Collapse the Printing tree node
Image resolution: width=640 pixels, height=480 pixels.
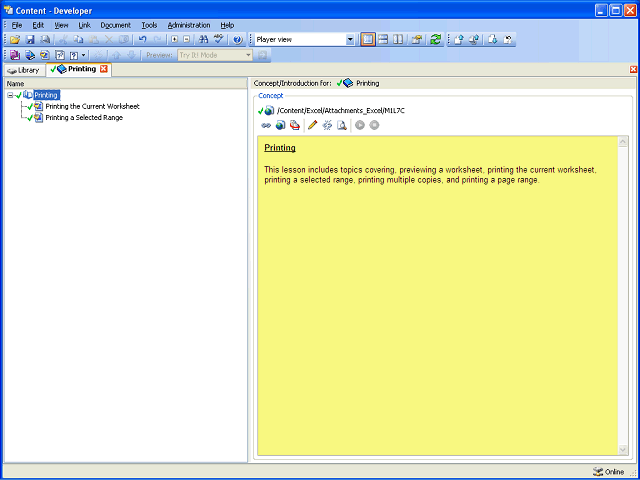tap(10, 95)
